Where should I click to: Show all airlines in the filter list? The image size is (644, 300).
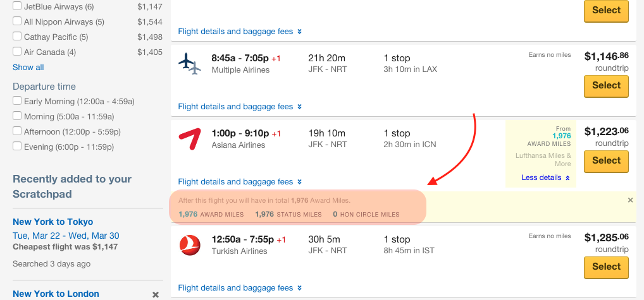click(28, 67)
